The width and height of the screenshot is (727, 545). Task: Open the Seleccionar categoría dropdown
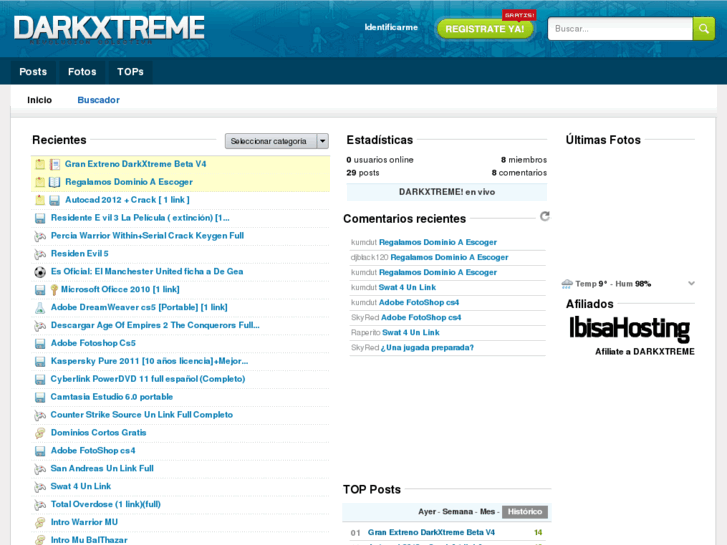point(277,141)
